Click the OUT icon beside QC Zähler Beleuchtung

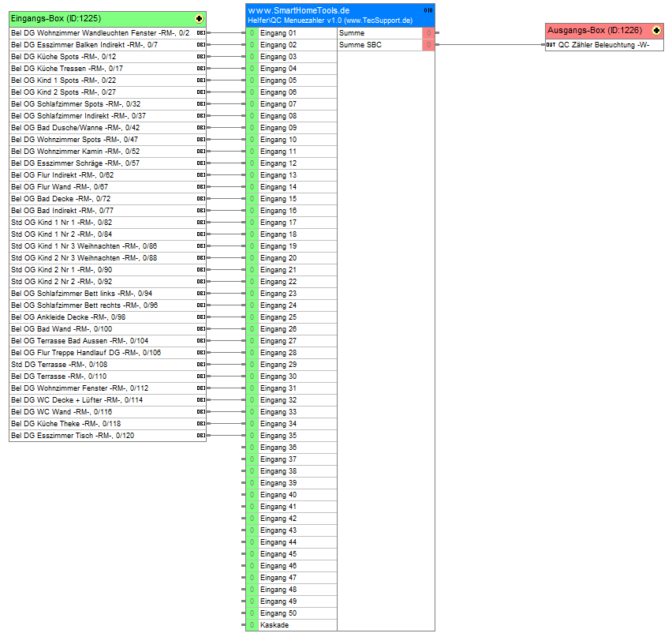click(551, 45)
